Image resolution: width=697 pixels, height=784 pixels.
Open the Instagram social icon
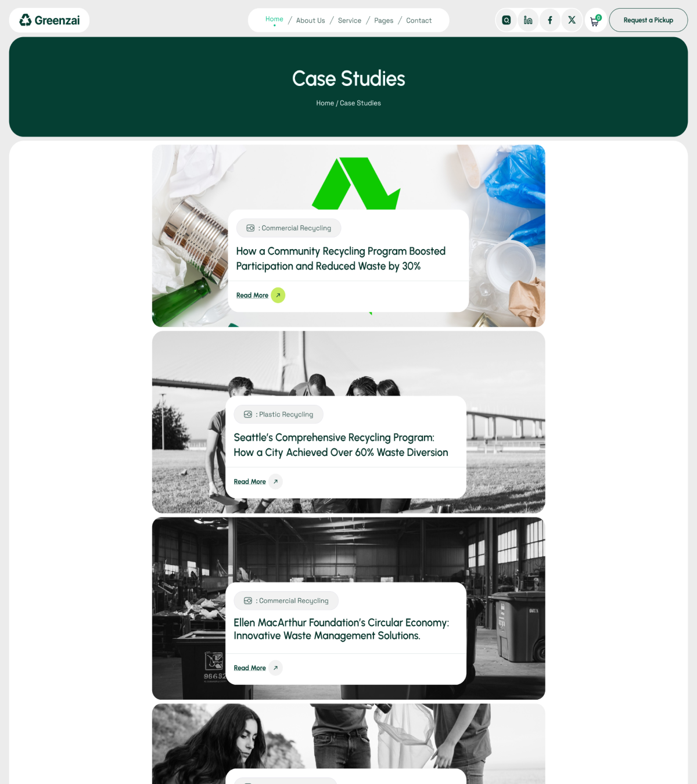tap(506, 20)
